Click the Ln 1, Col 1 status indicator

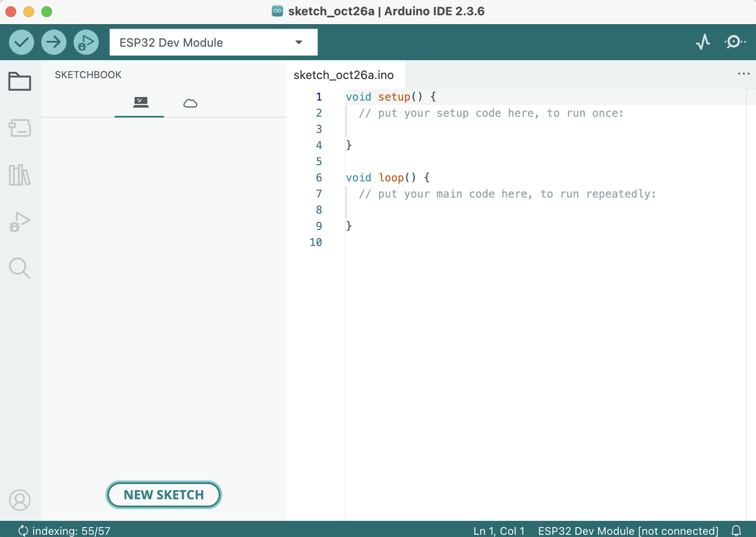[x=499, y=531]
